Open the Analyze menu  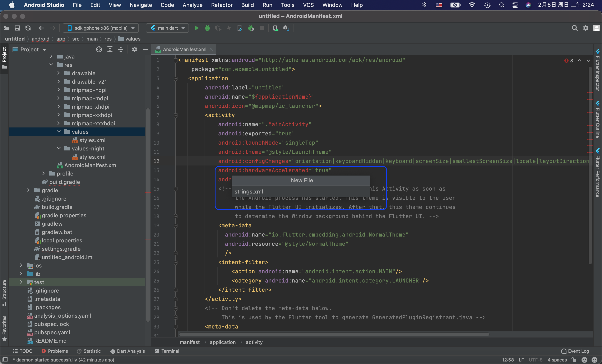(x=193, y=5)
